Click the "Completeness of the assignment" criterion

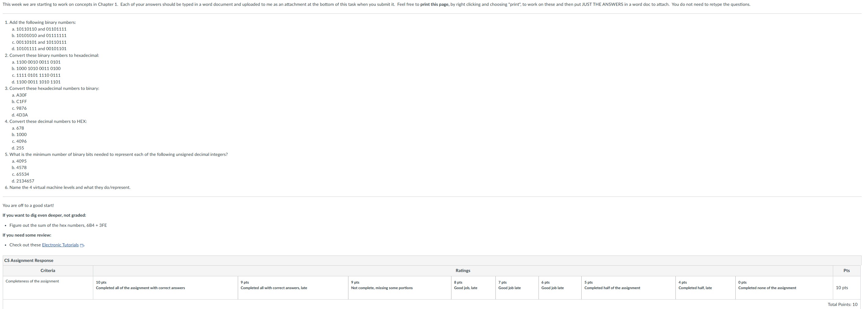(x=32, y=281)
